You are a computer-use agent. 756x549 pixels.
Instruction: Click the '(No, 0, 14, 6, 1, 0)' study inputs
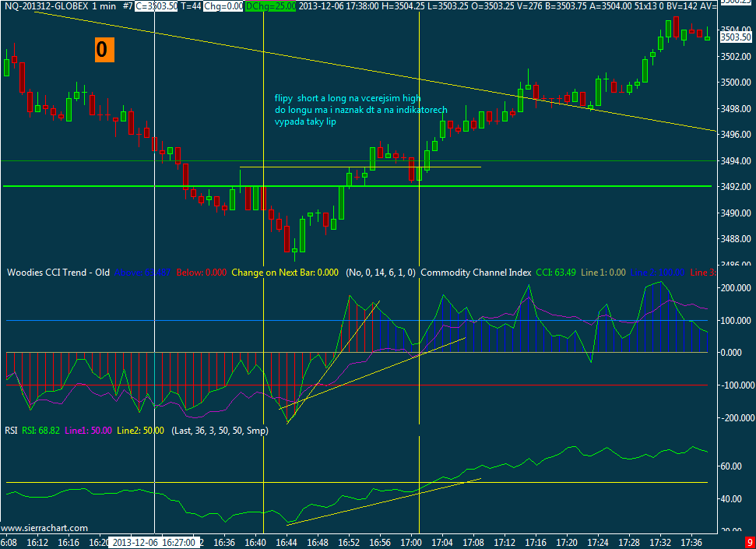tap(381, 273)
